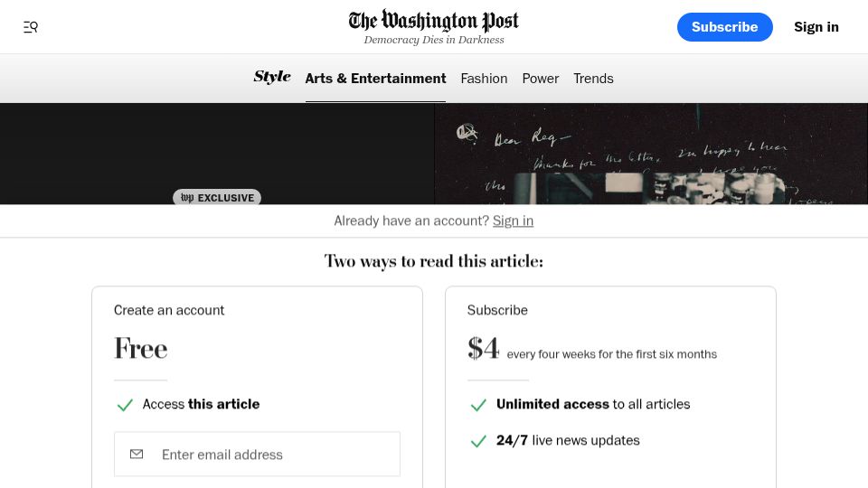Viewport: 868px width, 488px height.
Task: Click the 'Free' price text
Action: pyautogui.click(x=141, y=349)
